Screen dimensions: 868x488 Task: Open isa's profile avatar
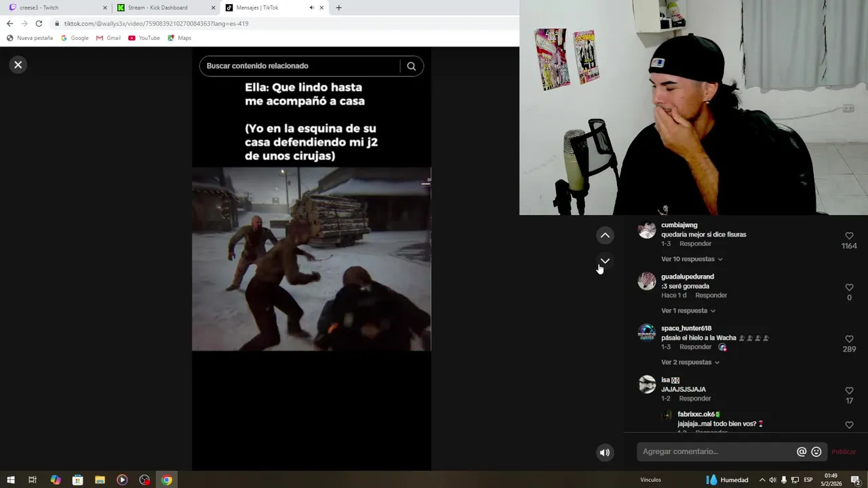click(647, 384)
